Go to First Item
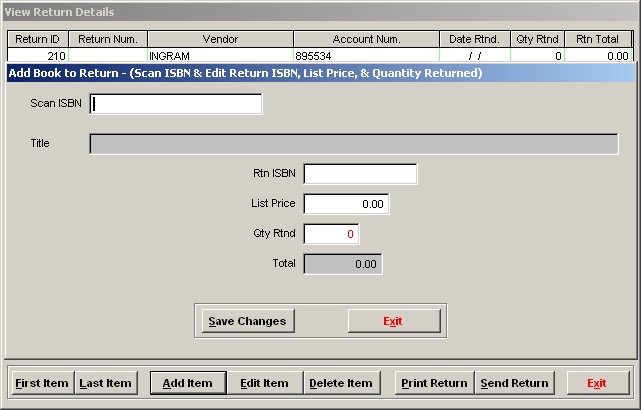This screenshot has height=410, width=641. coord(43,383)
